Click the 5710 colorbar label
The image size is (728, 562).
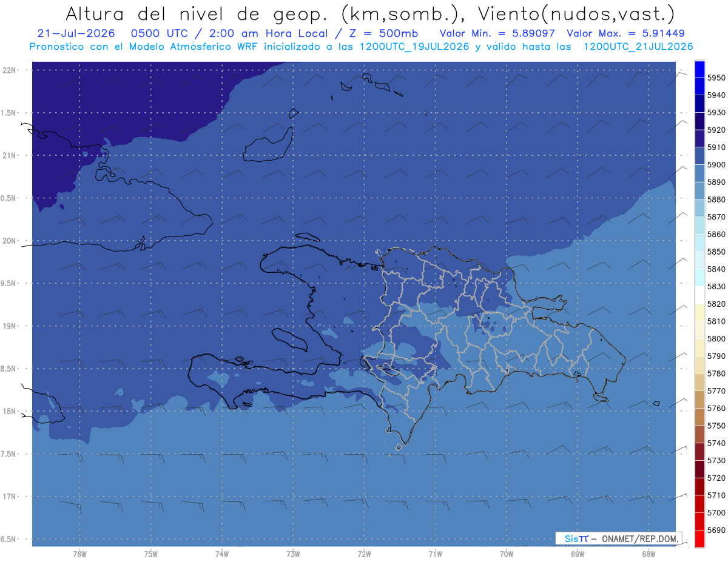point(716,495)
